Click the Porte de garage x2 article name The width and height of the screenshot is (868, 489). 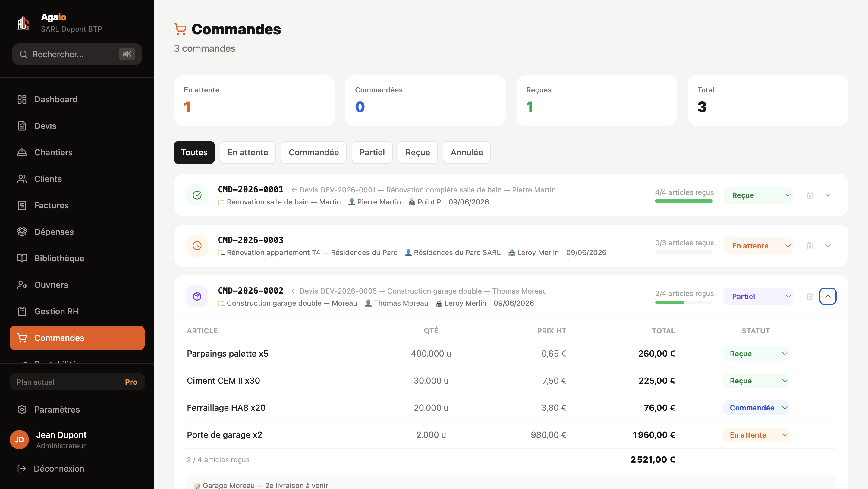pyautogui.click(x=225, y=435)
